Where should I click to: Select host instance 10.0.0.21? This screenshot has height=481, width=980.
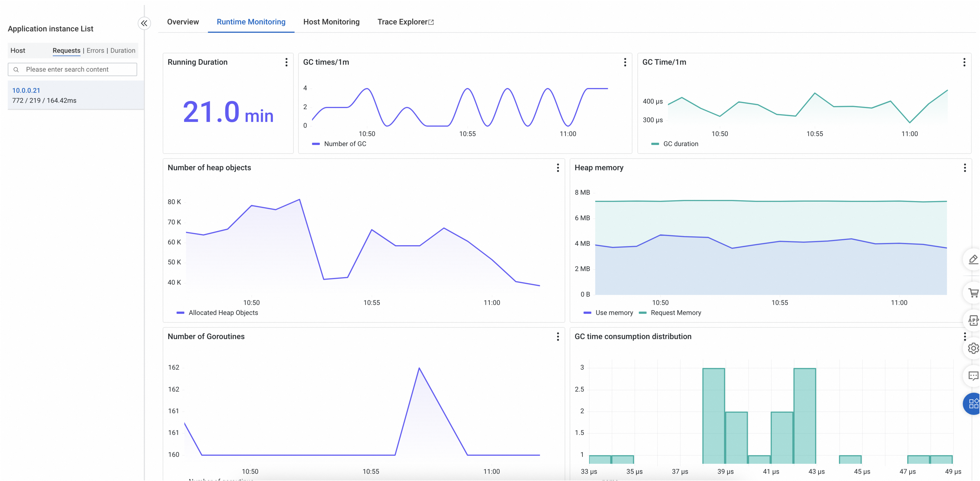pyautogui.click(x=26, y=91)
